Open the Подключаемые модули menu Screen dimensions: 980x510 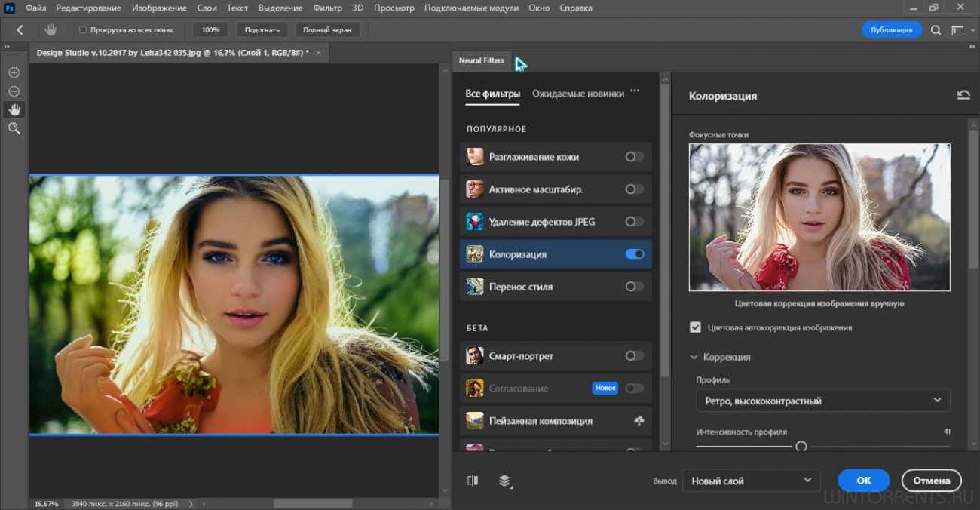[x=471, y=8]
